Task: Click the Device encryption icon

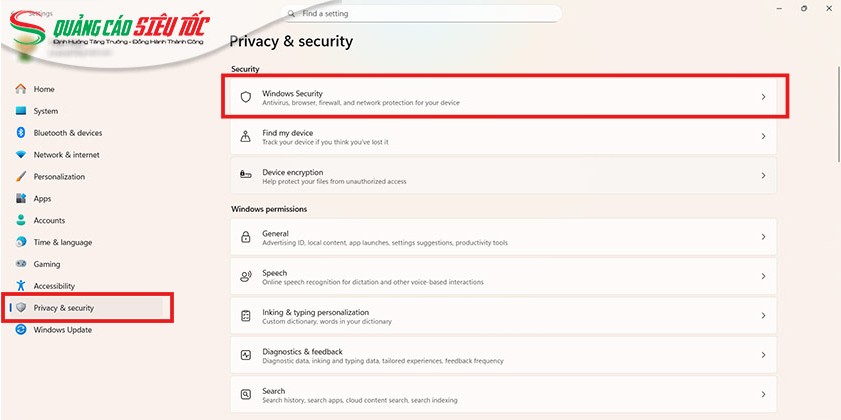Action: 245,175
